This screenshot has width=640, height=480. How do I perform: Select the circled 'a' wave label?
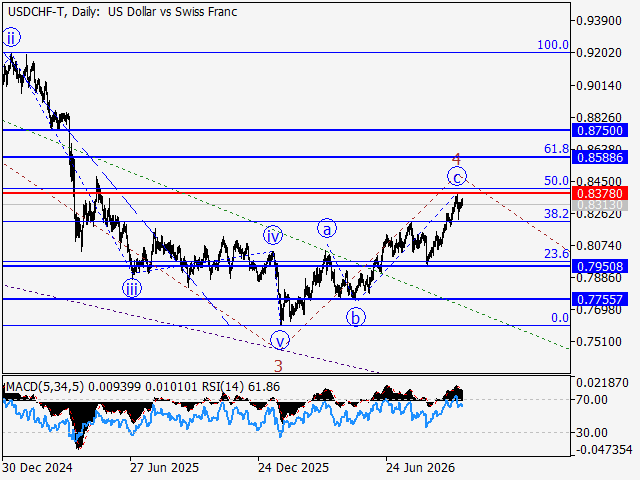[327, 229]
